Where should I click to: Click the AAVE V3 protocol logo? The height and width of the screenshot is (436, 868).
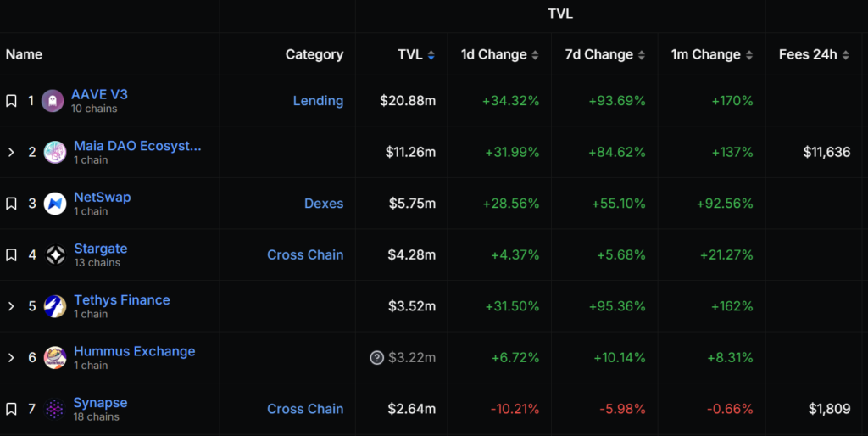(x=53, y=101)
